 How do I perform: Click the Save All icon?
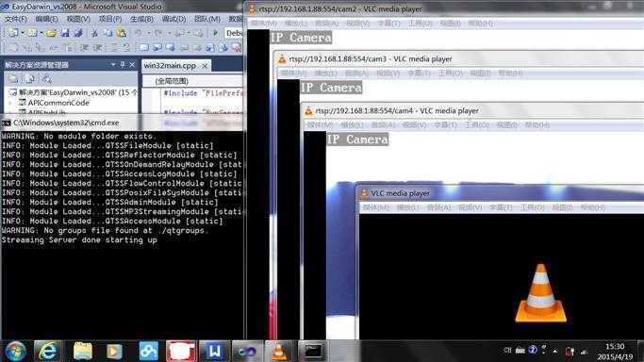coord(78,33)
